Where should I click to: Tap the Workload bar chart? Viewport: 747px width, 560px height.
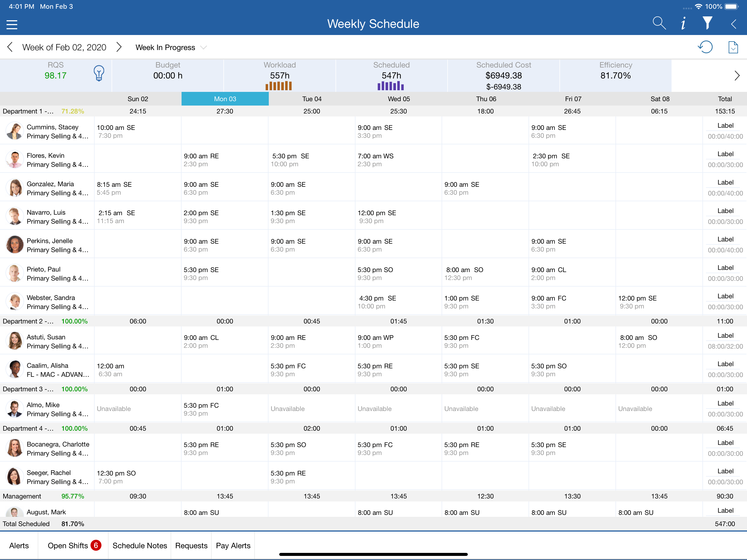coord(279,86)
